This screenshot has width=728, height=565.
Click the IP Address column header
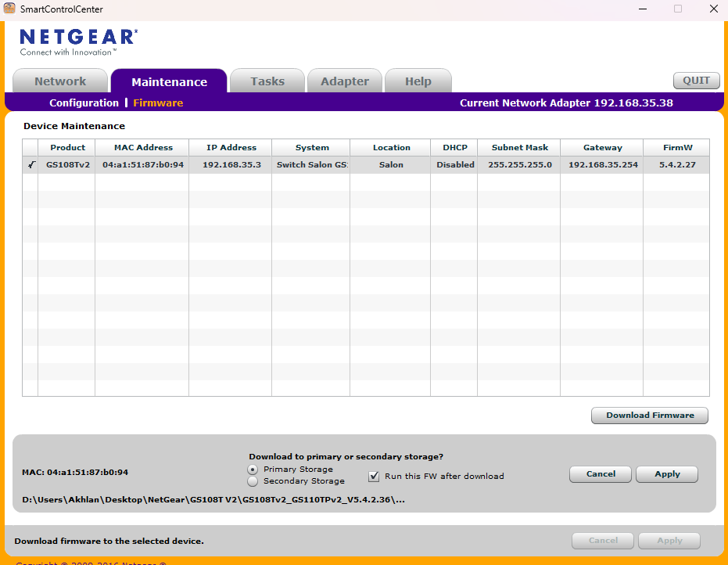tap(231, 147)
